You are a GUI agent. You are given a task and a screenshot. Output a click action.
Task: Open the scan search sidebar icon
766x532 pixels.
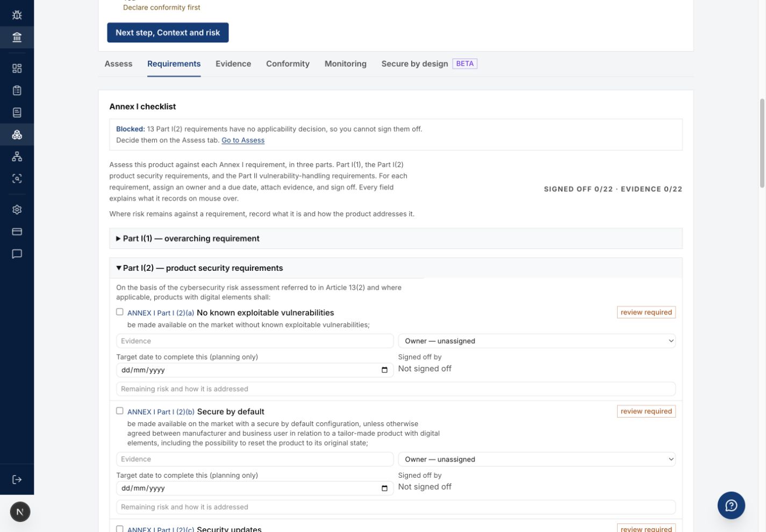tap(17, 178)
